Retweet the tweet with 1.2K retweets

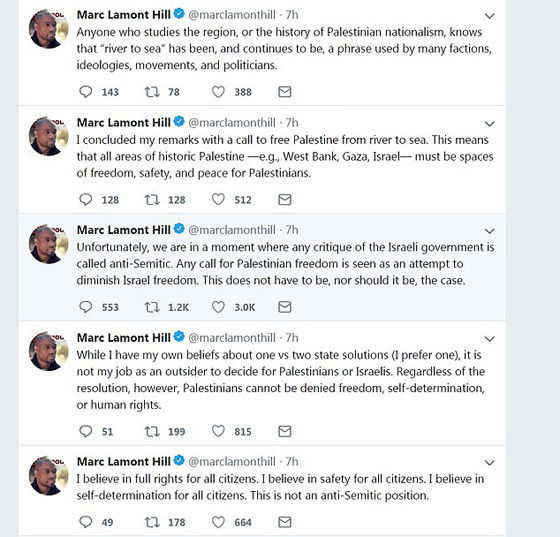click(152, 307)
